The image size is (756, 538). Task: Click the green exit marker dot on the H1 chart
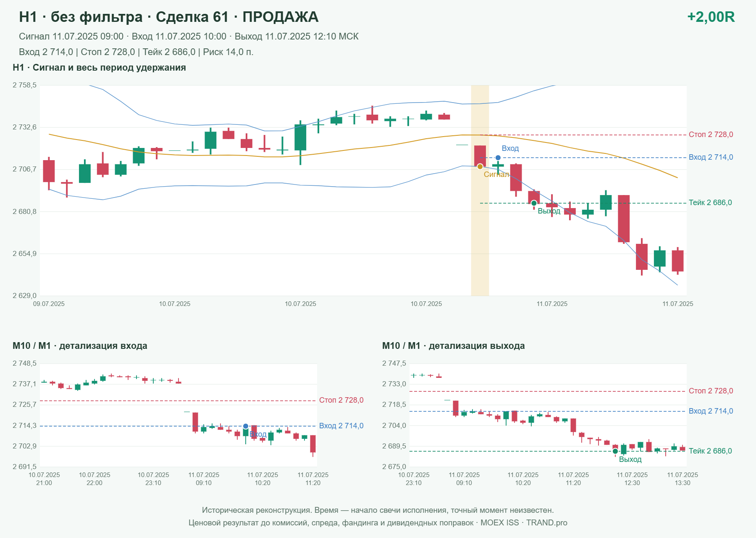(534, 203)
